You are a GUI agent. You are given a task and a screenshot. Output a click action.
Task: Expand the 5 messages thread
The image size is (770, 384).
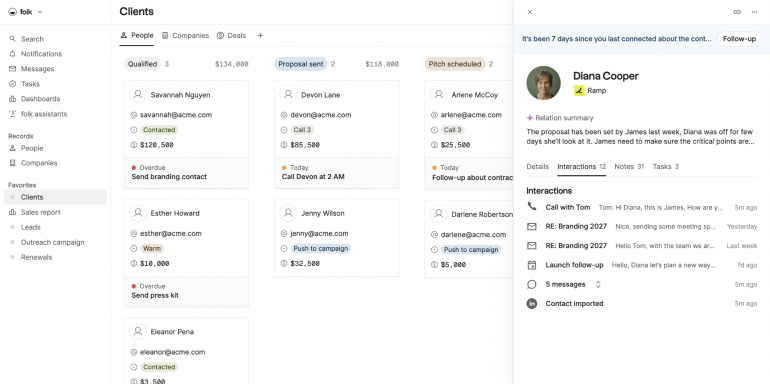tap(598, 284)
